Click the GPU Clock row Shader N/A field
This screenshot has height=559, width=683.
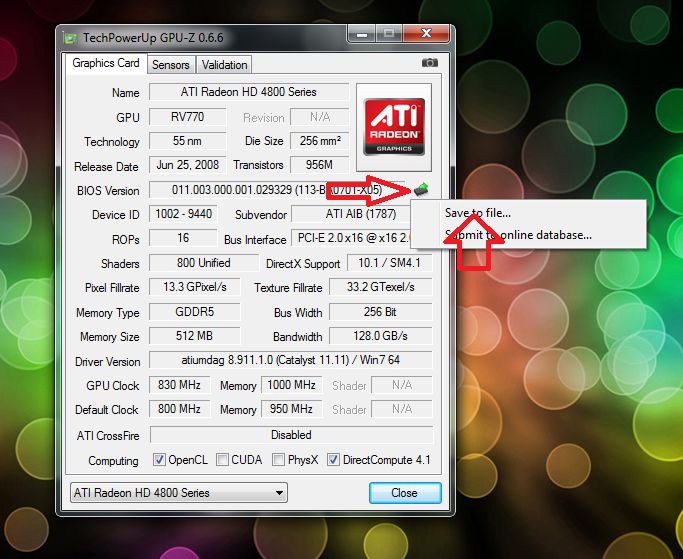coord(402,385)
